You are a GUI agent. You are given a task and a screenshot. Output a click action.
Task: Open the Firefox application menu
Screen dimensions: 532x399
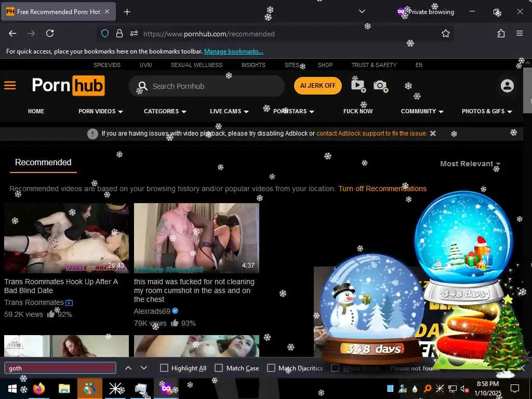click(x=519, y=33)
